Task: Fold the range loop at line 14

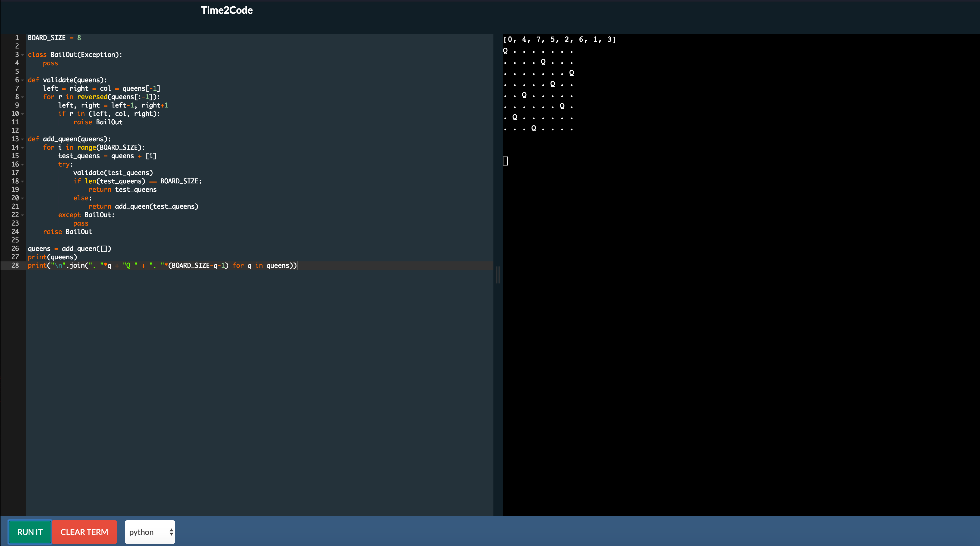Action: [22, 148]
